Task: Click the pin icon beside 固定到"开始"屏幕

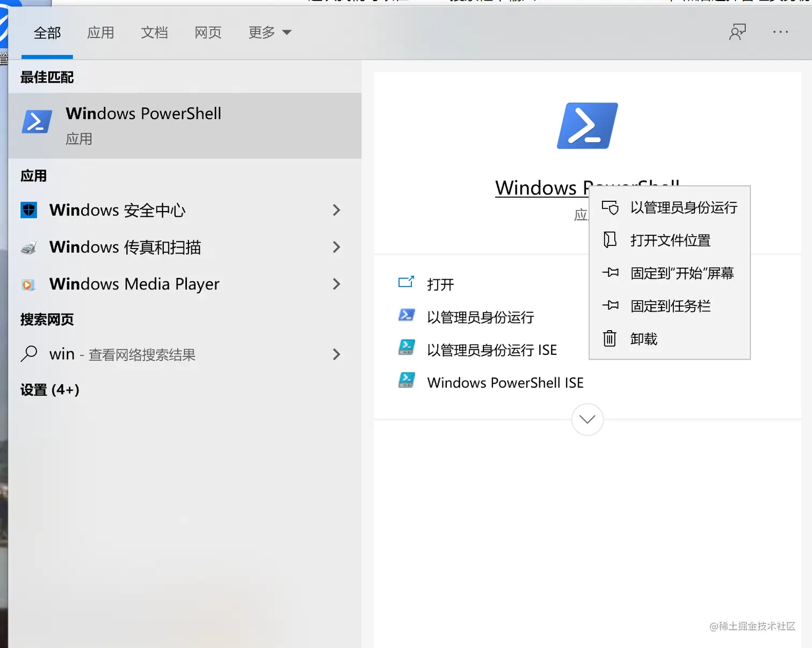Action: [611, 273]
